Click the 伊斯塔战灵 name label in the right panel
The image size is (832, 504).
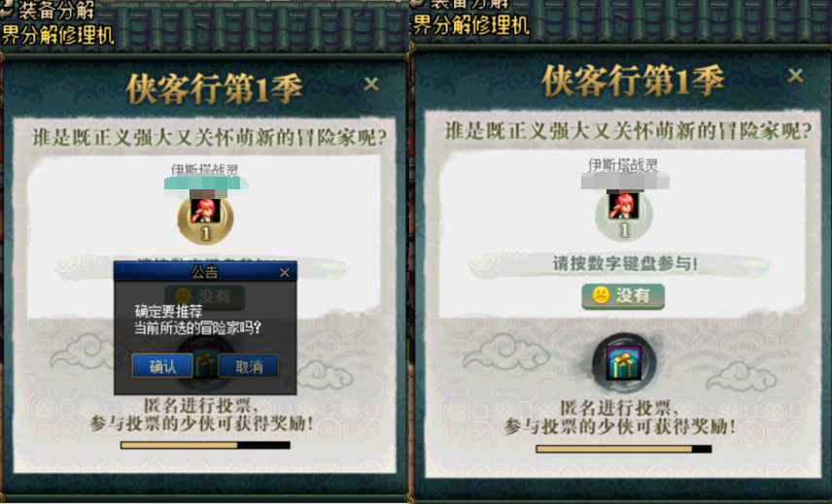623,165
